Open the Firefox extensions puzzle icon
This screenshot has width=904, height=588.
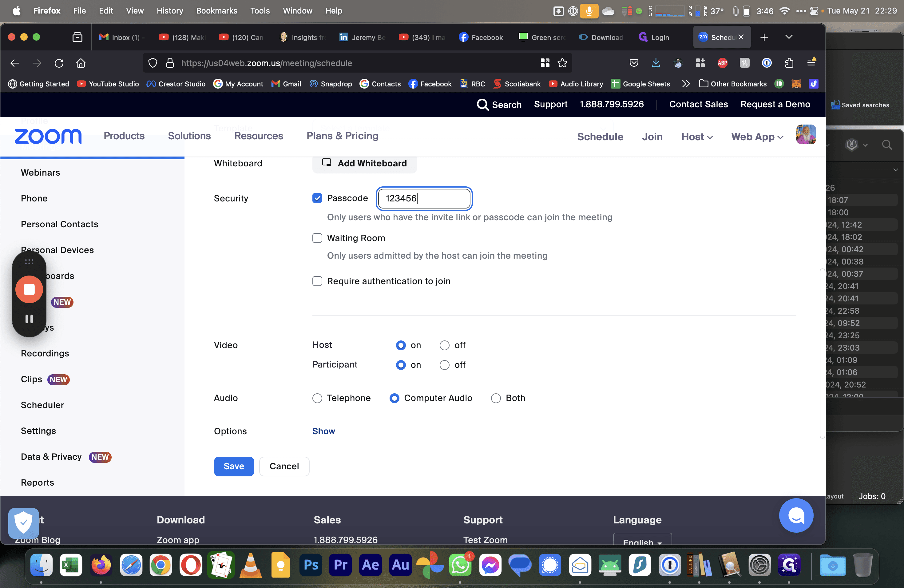pos(789,63)
